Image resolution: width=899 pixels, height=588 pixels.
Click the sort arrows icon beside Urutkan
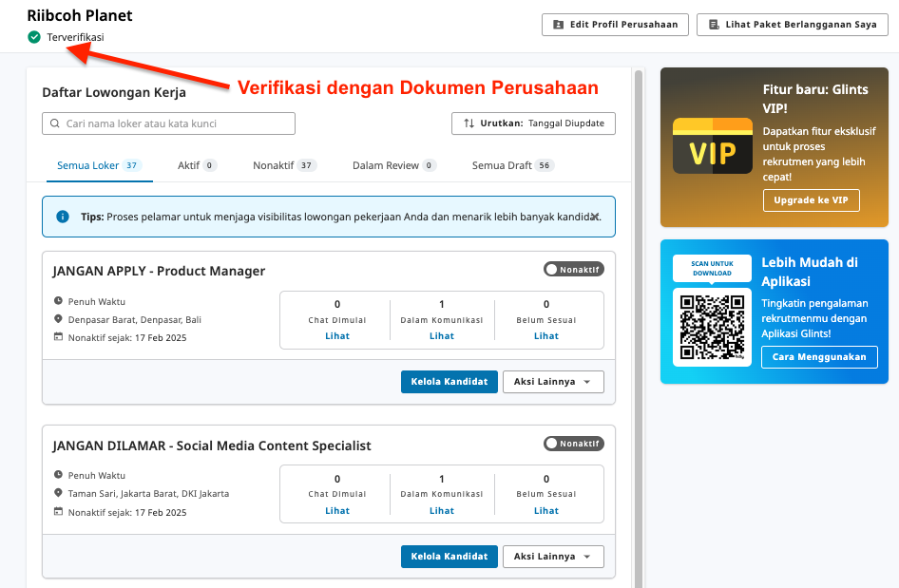(469, 123)
